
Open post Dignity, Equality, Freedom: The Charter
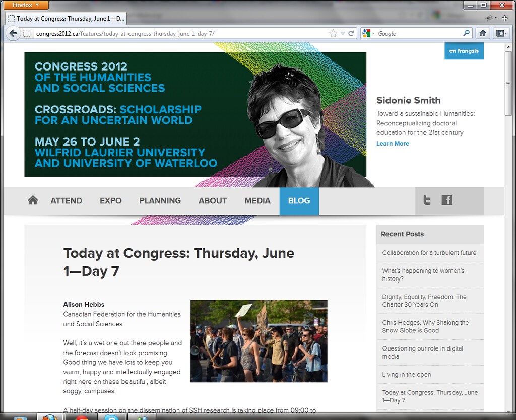424,301
